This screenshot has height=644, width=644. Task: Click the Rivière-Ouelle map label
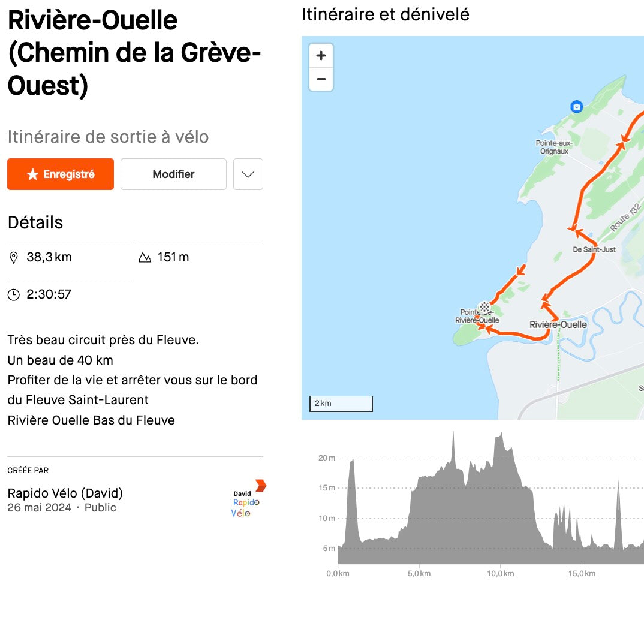click(x=558, y=324)
